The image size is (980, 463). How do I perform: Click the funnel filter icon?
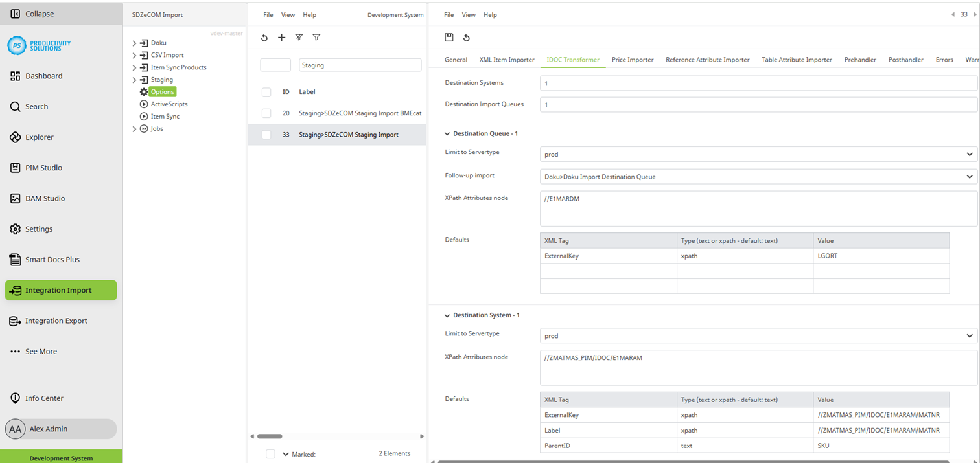tap(316, 38)
